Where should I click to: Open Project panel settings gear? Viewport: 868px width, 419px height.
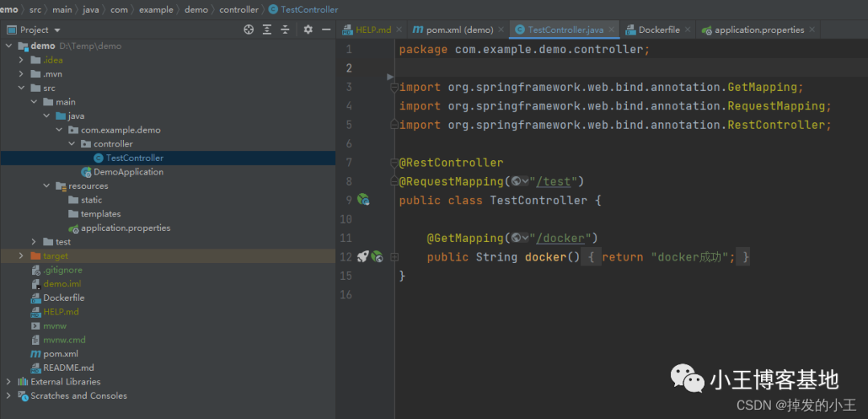308,30
